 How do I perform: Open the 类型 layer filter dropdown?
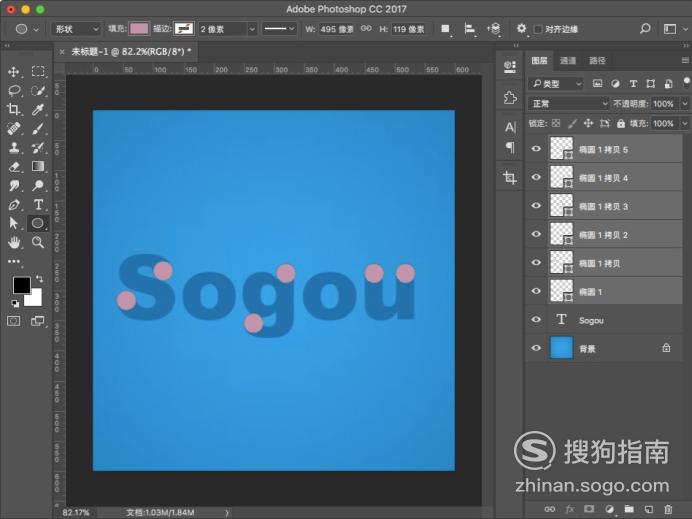556,83
